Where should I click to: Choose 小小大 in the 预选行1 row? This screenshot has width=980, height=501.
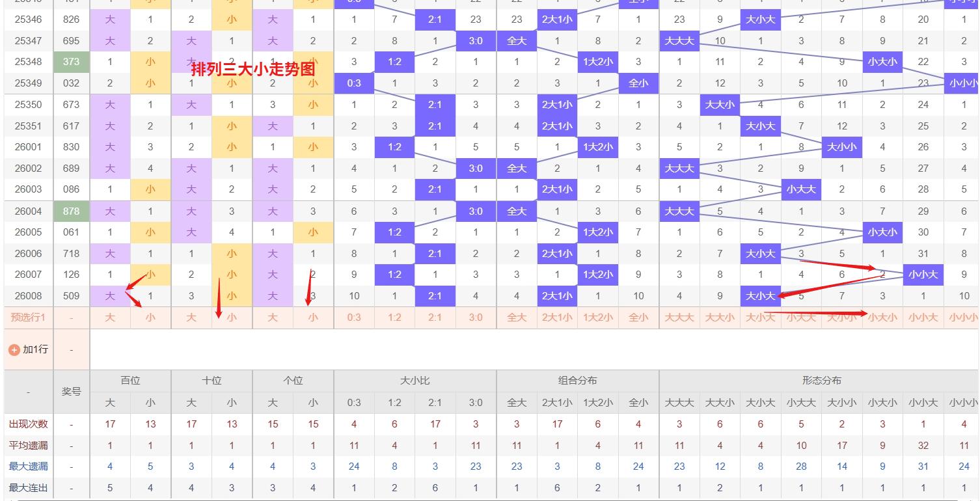[923, 318]
